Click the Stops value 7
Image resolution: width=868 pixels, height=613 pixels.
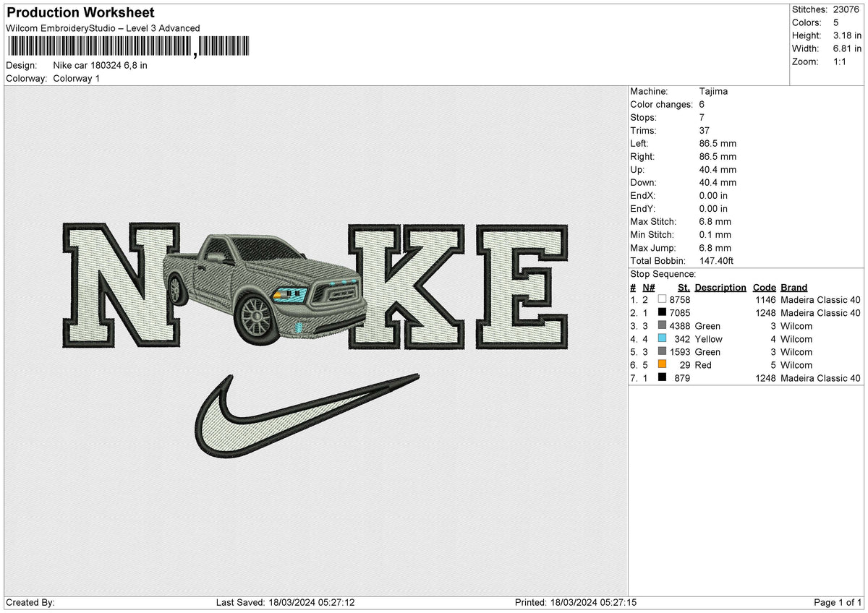[x=702, y=118]
